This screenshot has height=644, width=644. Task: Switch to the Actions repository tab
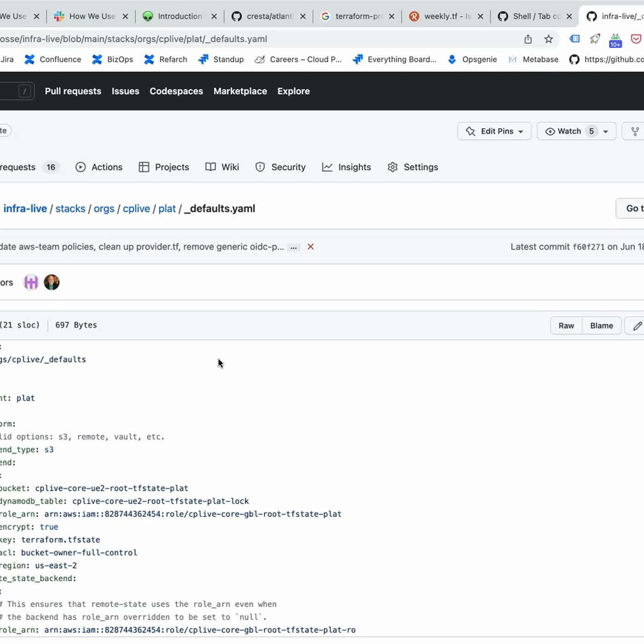99,167
